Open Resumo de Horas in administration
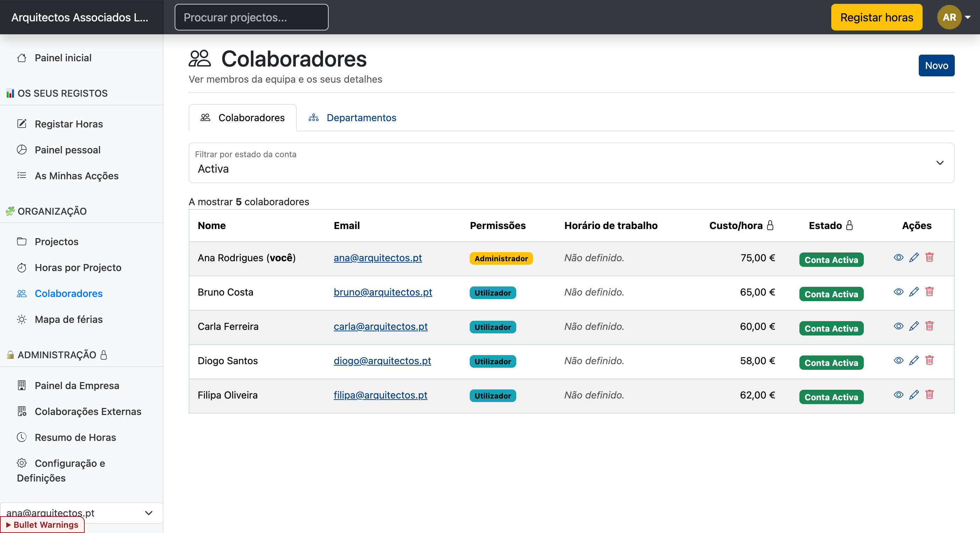The height and width of the screenshot is (533, 980). 75,437
